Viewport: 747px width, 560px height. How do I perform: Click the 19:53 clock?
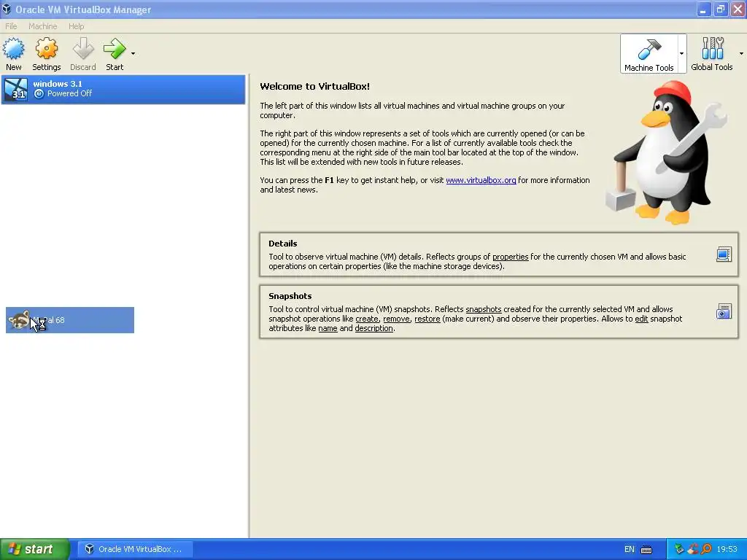pos(727,549)
